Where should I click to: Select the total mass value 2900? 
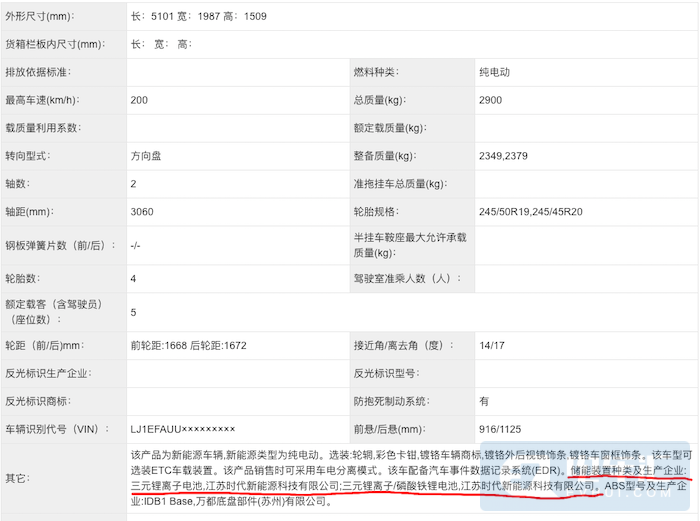pos(491,100)
